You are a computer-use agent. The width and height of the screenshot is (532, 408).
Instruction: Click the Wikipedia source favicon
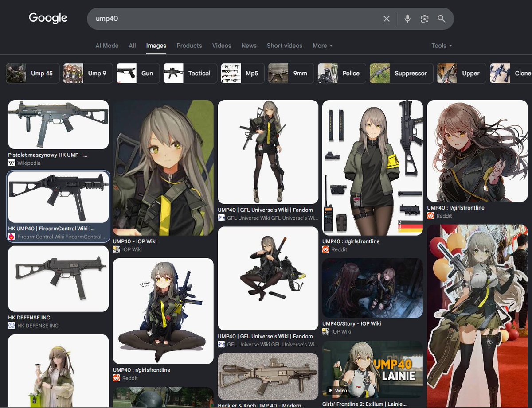[x=12, y=163]
